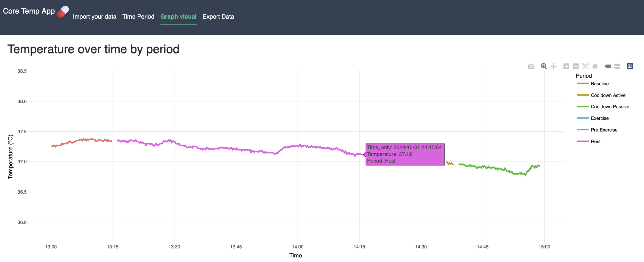
Task: Hide the Rest series in the legend
Action: point(596,141)
